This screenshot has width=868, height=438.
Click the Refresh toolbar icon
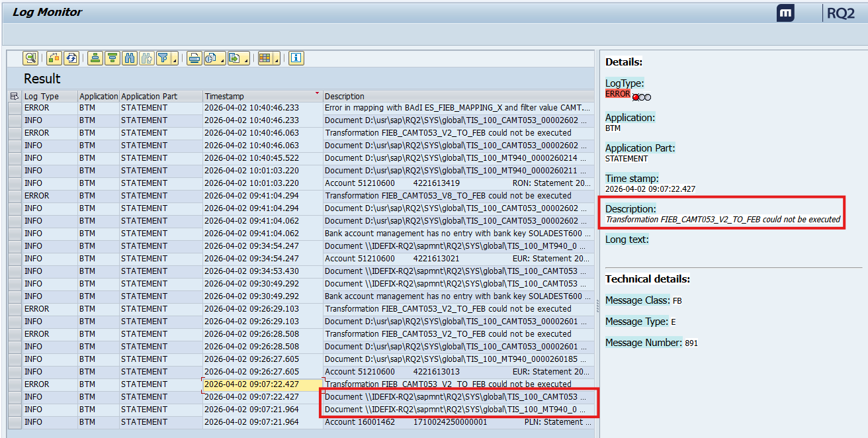[71, 58]
